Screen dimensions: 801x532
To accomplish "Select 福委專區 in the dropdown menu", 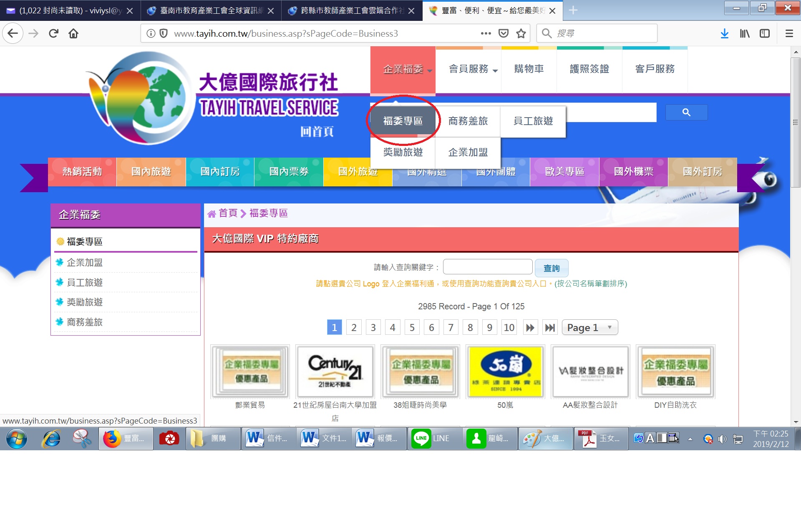I will 403,121.
